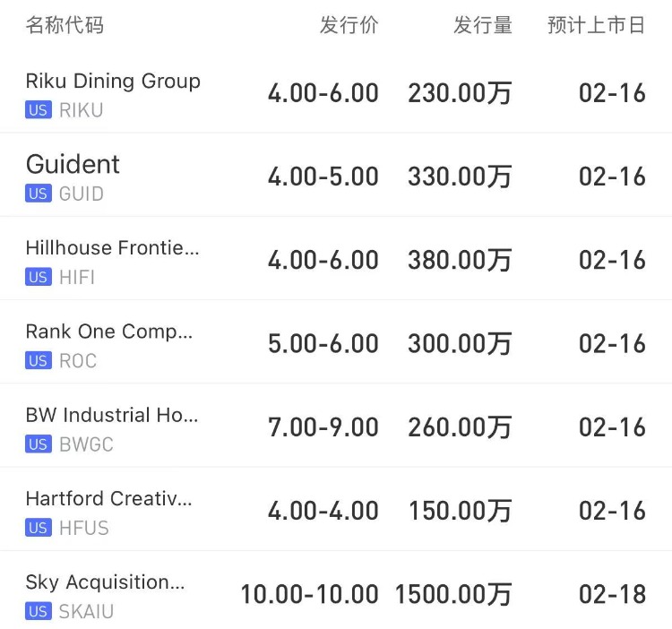
Task: Sort by the 发行量 column header
Action: [482, 25]
